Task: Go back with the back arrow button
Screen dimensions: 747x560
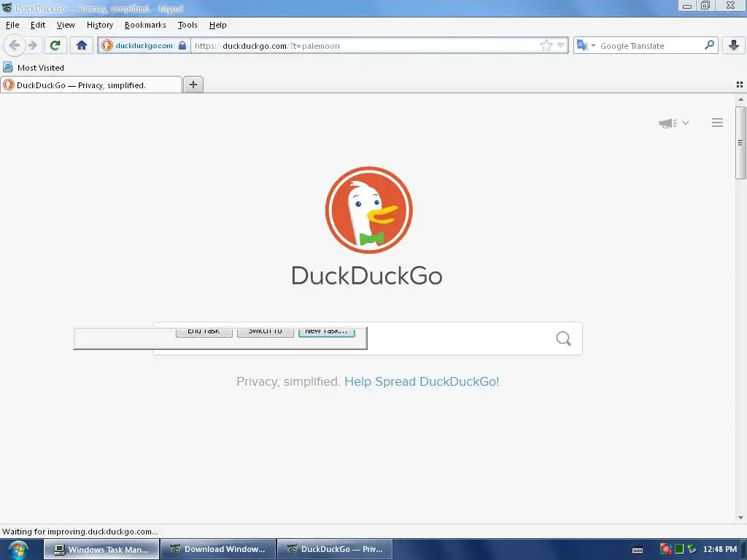Action: coord(14,46)
